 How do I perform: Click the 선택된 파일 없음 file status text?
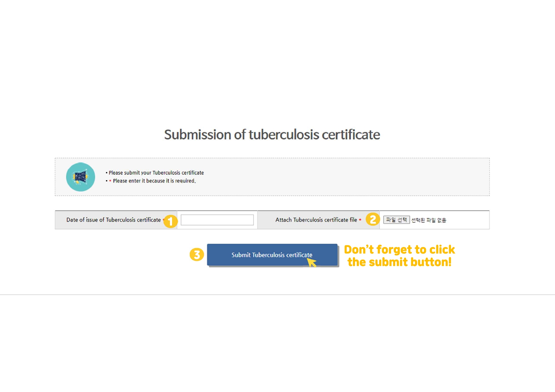(429, 220)
